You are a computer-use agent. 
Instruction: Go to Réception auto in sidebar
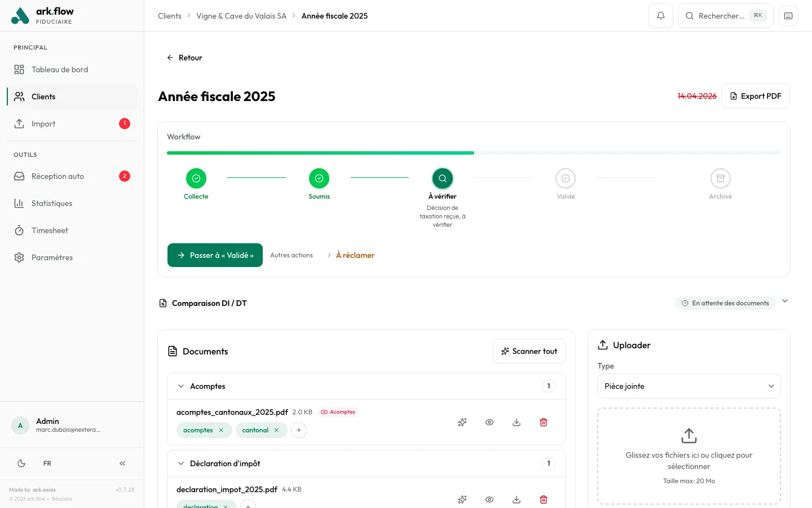coord(58,176)
